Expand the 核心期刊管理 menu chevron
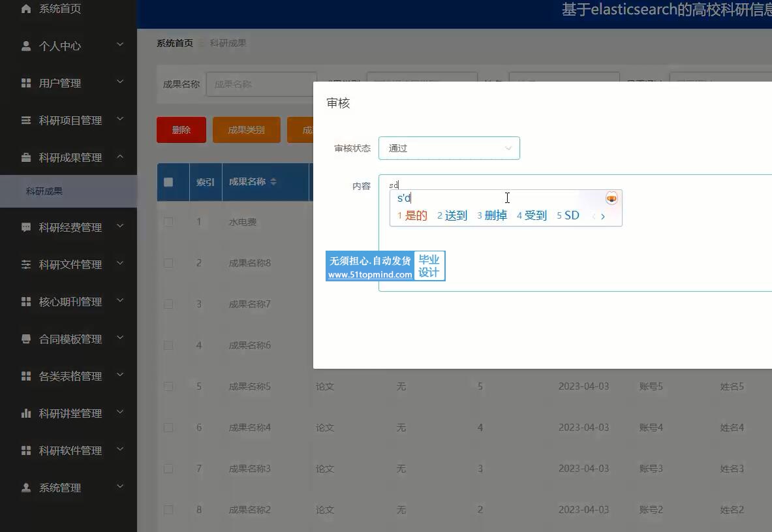772x532 pixels. click(120, 300)
